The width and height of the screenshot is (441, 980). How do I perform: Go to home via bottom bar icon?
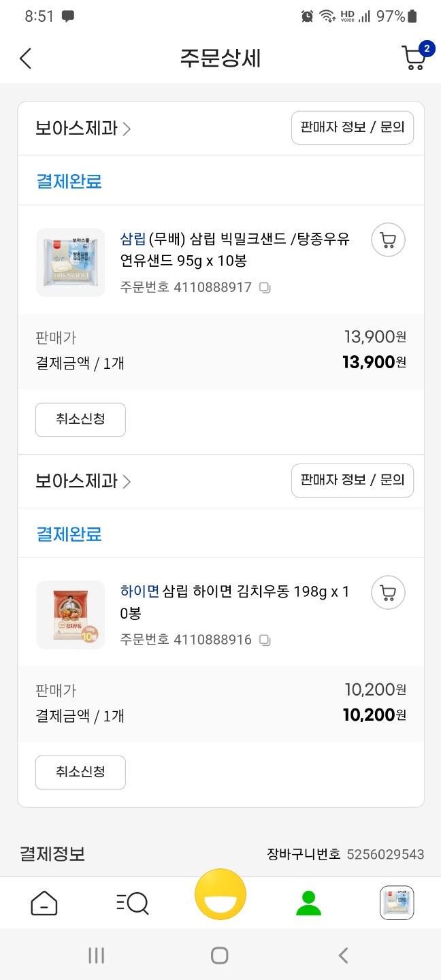[x=44, y=903]
